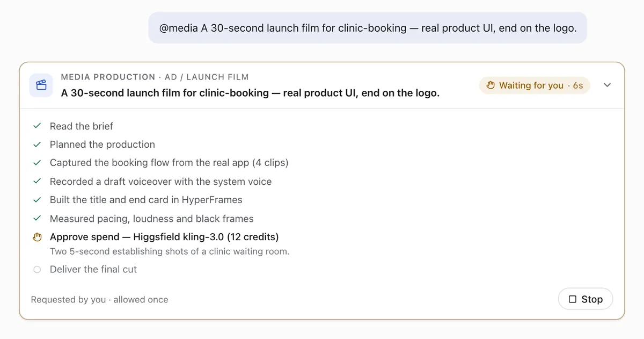This screenshot has height=339, width=644.
Task: Select the empty circle beside Deliver the final cut
Action: point(37,270)
